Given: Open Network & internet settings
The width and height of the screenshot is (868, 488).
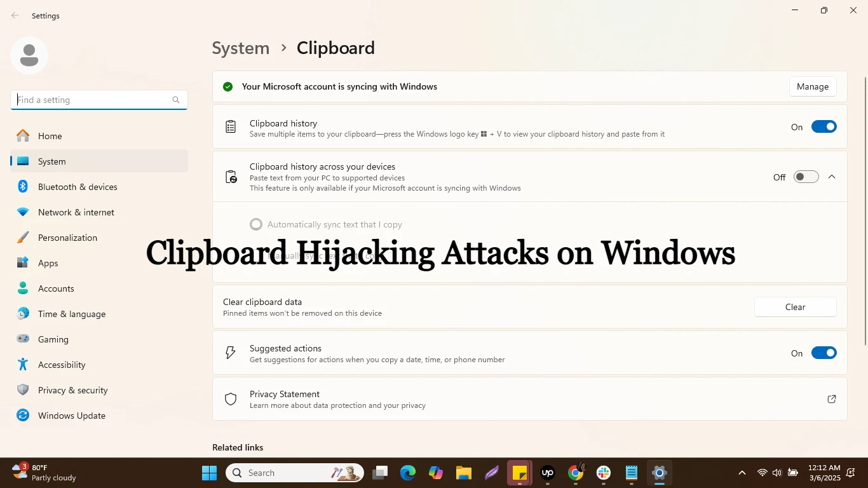Looking at the screenshot, I should (76, 212).
